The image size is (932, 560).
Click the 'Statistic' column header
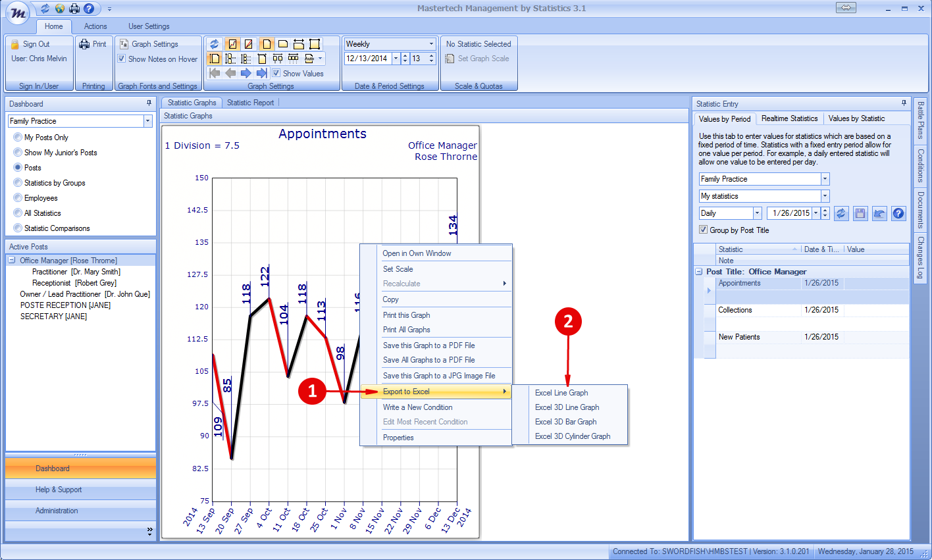tap(758, 249)
